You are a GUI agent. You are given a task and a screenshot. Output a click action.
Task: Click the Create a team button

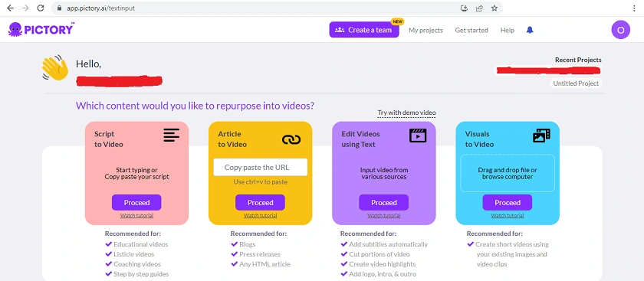(x=364, y=30)
